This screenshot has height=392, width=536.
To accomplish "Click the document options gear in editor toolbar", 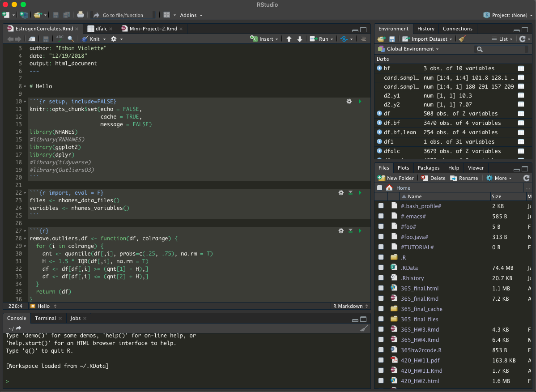I will tap(114, 39).
